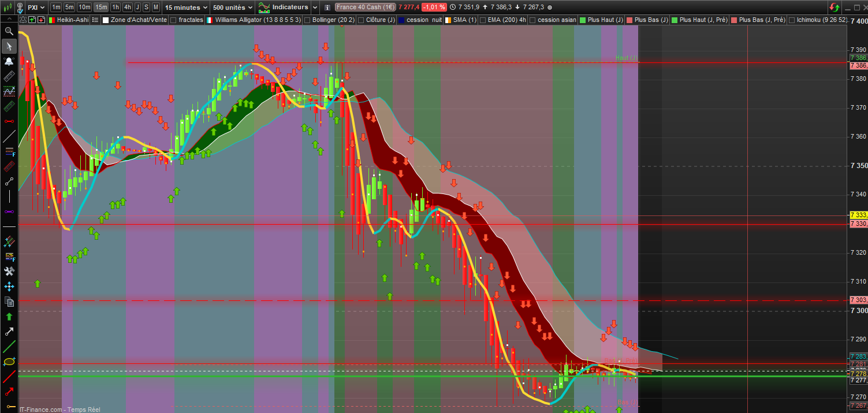
Task: Toggle the Ichimoku (9 26 52) checkbox
Action: pos(791,20)
